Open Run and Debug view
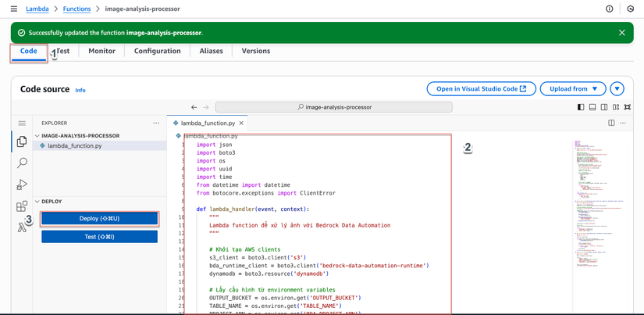 click(x=22, y=184)
